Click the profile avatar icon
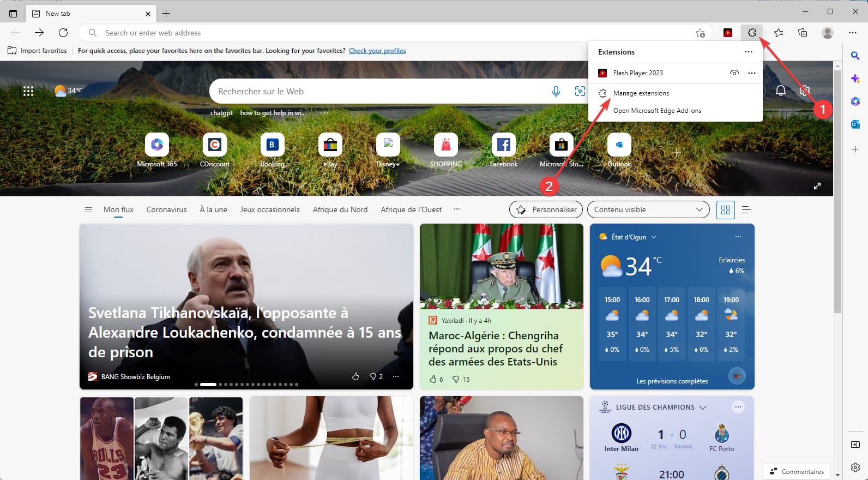Image resolution: width=868 pixels, height=480 pixels. click(x=828, y=33)
